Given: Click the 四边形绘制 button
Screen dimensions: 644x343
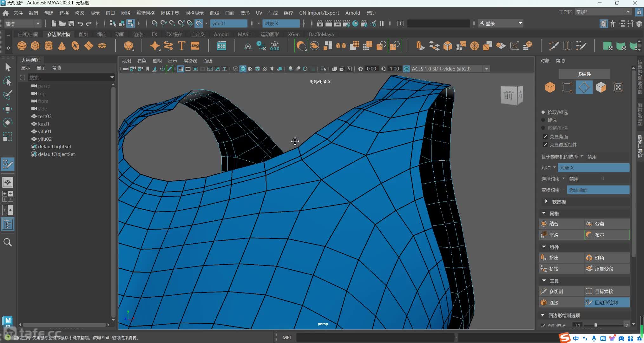Looking at the screenshot, I should click(607, 302).
